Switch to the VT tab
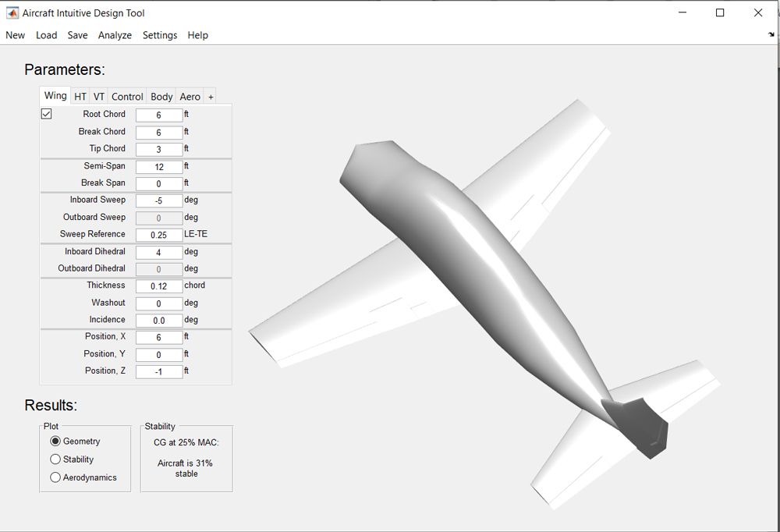 click(x=99, y=97)
